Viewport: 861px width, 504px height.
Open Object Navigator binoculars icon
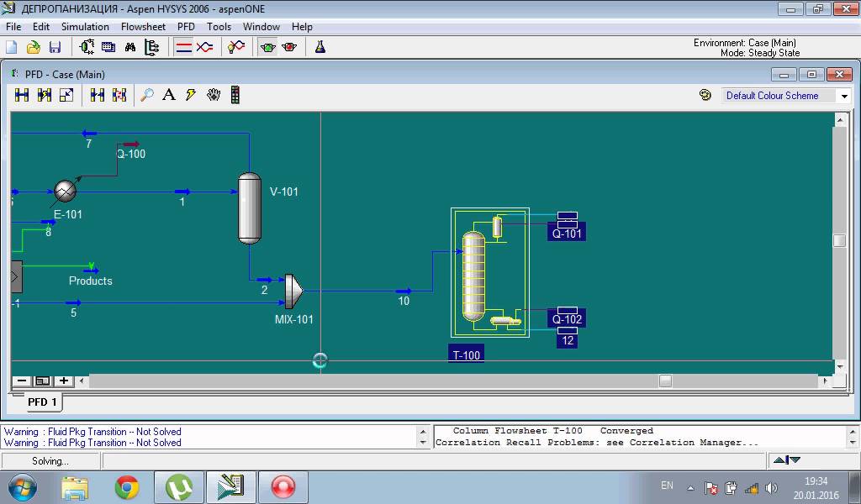pos(130,47)
